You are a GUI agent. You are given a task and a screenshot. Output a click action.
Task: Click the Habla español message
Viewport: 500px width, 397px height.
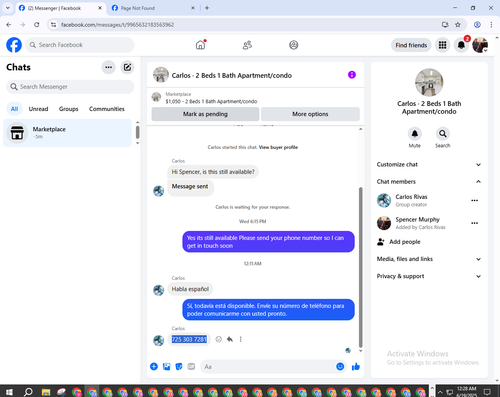[x=190, y=289]
